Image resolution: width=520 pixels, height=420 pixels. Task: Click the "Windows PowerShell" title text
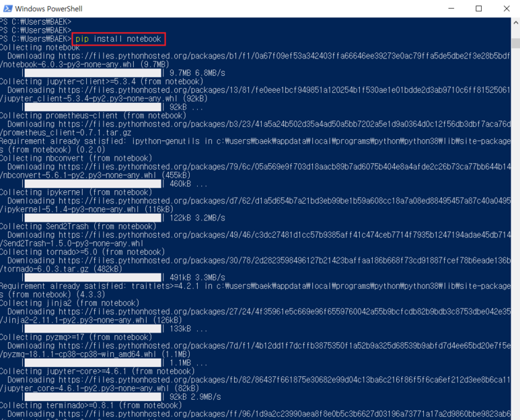(x=48, y=9)
